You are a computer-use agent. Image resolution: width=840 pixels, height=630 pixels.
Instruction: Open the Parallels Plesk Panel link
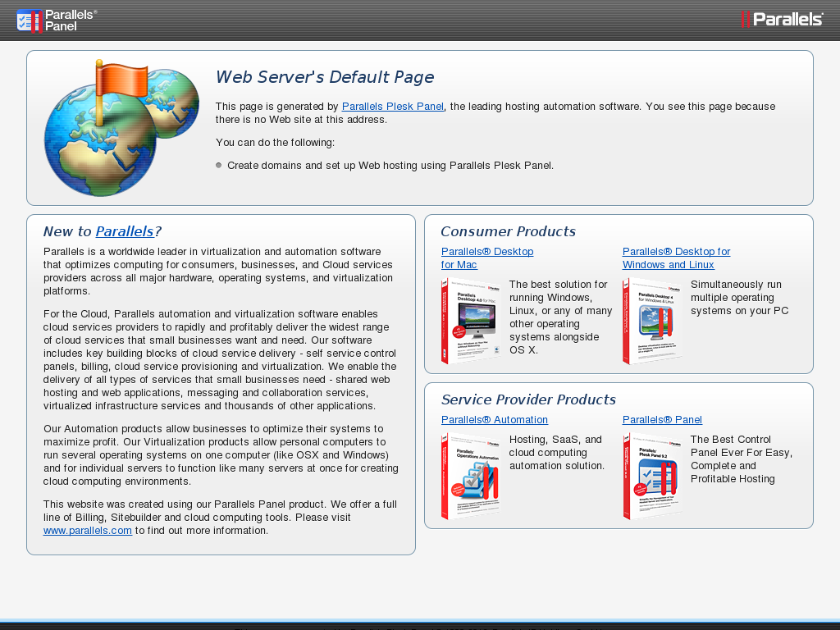[393, 106]
